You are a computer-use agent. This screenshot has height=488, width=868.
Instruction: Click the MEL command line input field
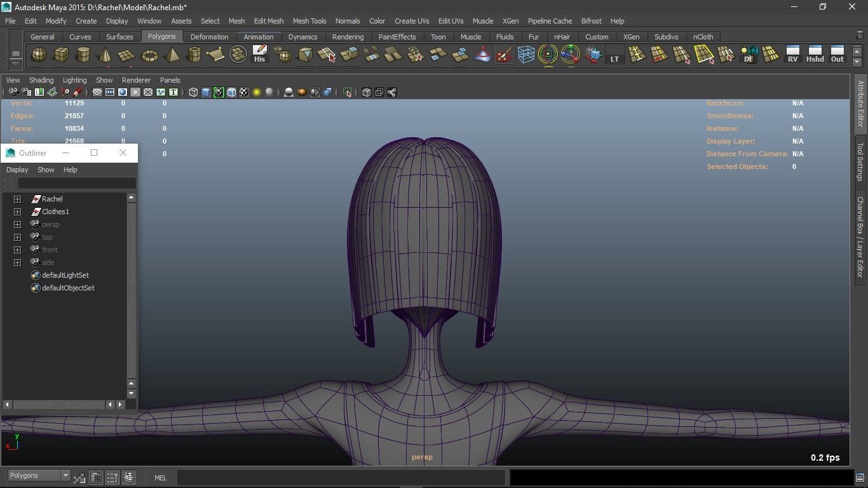click(341, 478)
